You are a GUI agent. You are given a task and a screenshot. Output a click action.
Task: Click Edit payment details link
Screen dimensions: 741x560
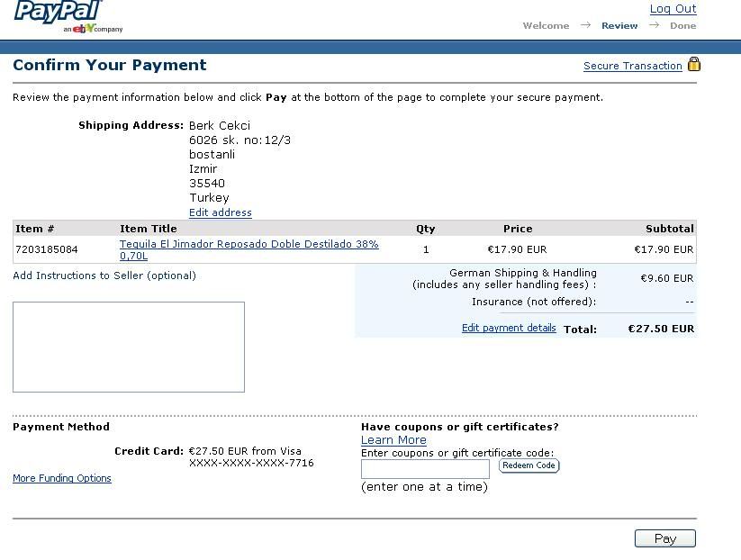(509, 328)
